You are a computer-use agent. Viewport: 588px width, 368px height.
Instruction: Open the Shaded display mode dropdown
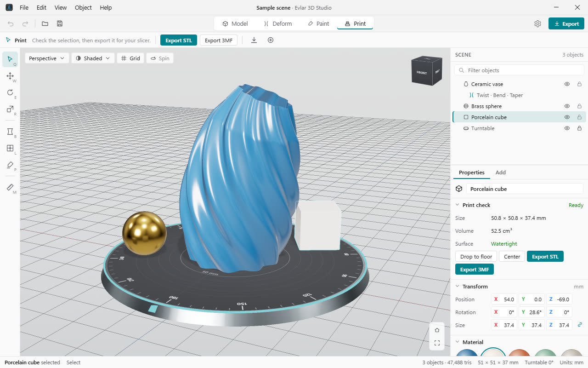93,58
